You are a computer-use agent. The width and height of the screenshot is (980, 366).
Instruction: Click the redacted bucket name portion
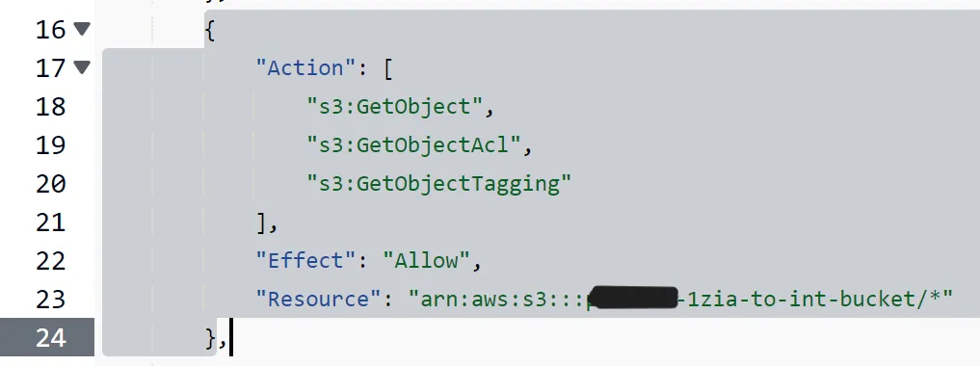[x=634, y=299]
